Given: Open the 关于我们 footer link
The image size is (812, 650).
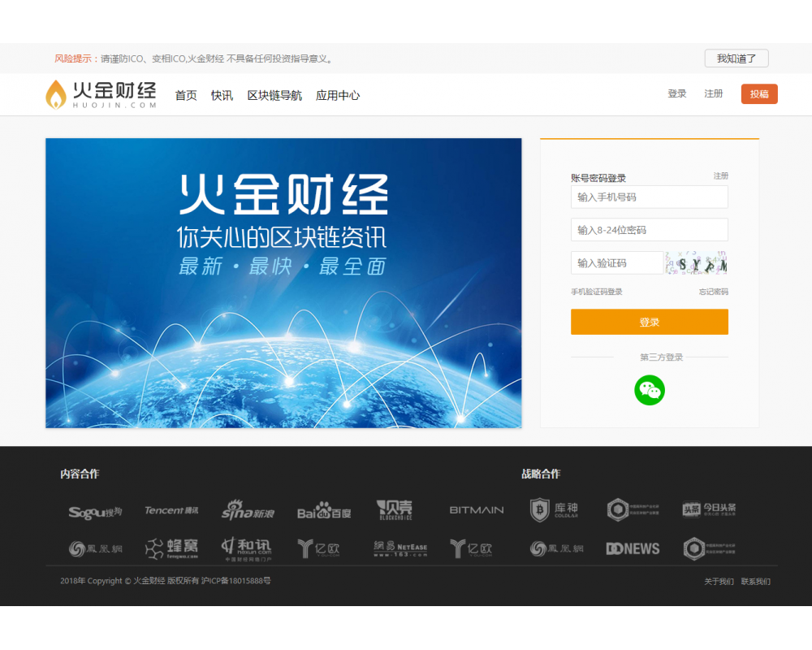Looking at the screenshot, I should tap(719, 582).
